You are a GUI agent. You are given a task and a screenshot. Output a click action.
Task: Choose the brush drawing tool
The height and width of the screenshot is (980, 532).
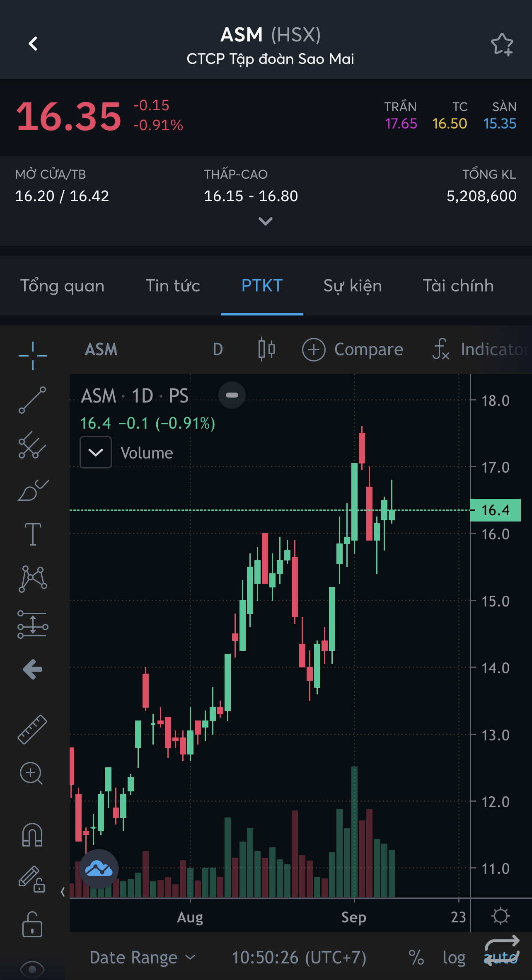[32, 490]
